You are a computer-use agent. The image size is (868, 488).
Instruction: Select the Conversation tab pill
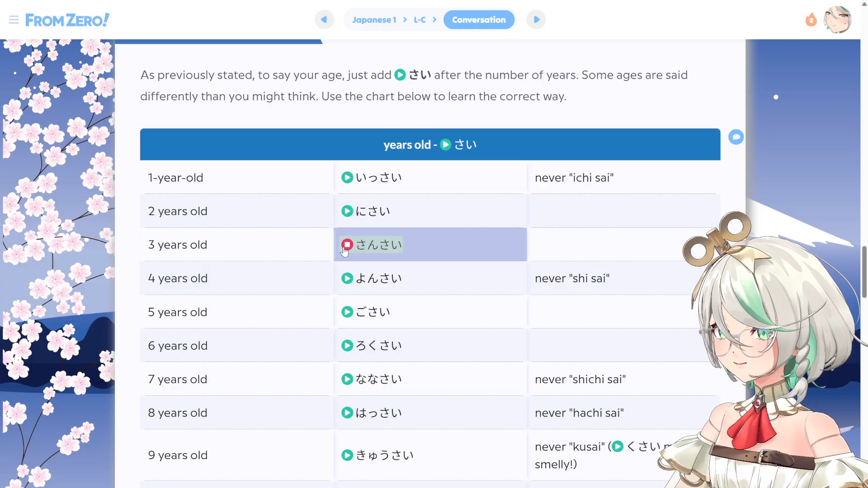click(x=479, y=20)
